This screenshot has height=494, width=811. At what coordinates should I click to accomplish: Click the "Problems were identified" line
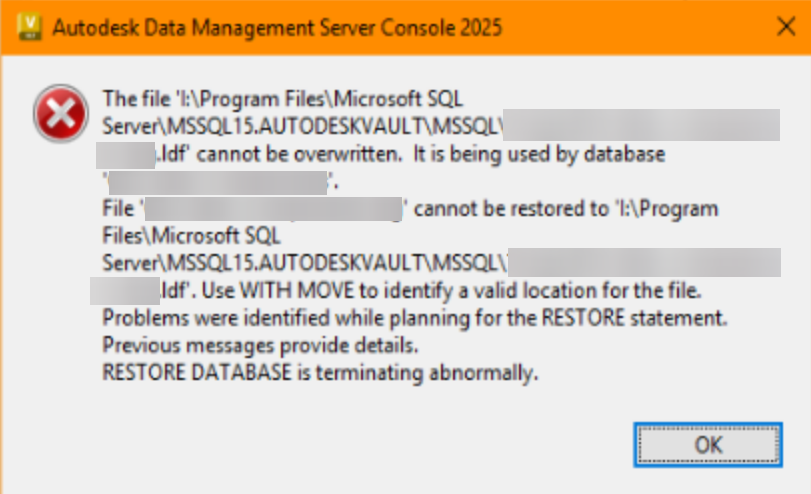tap(415, 319)
